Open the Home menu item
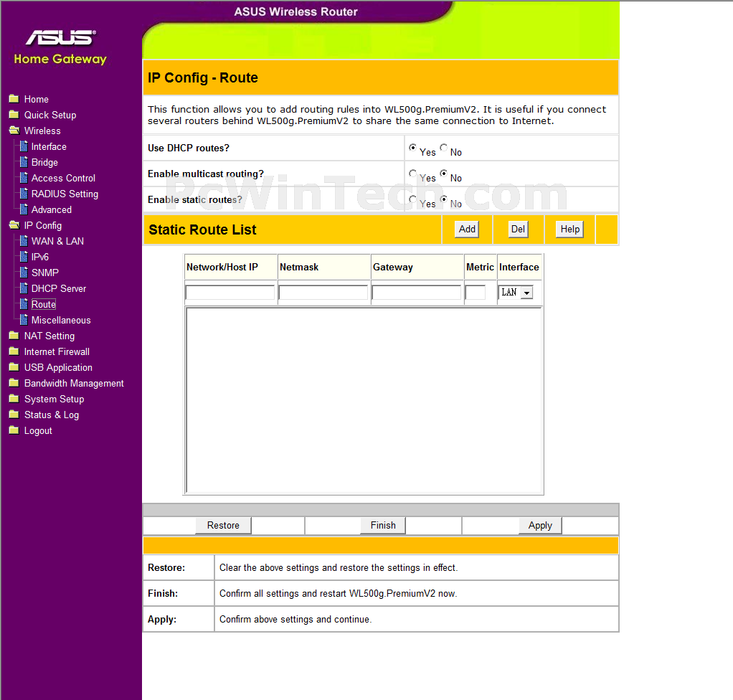Viewport: 733px width, 700px height. (37, 99)
